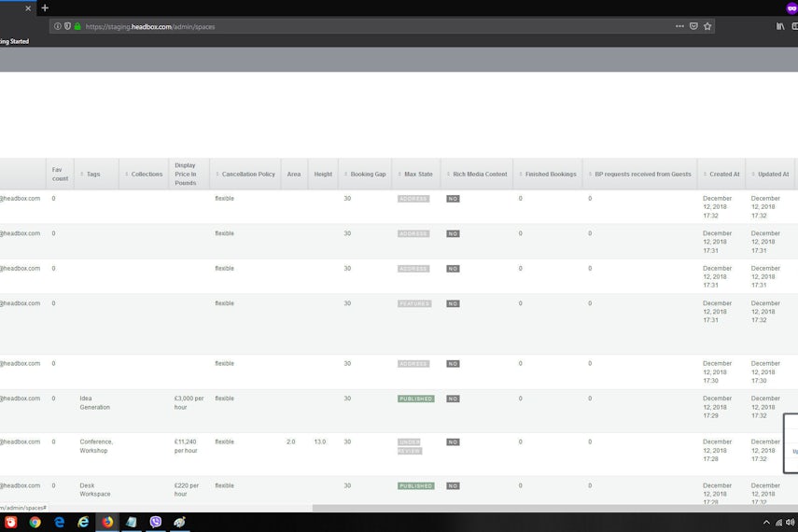
Task: Click UNDER REVIEW state badge
Action: click(x=410, y=446)
